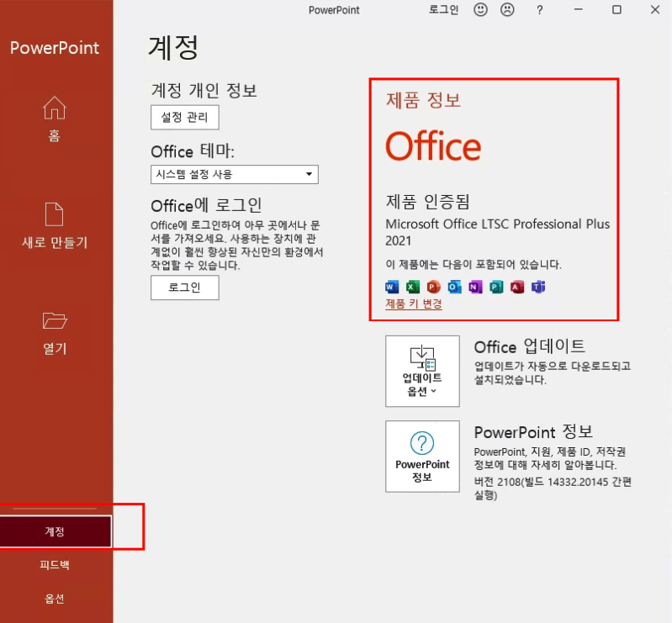This screenshot has width=672, height=623.
Task: Open help with the question mark icon
Action: click(540, 10)
